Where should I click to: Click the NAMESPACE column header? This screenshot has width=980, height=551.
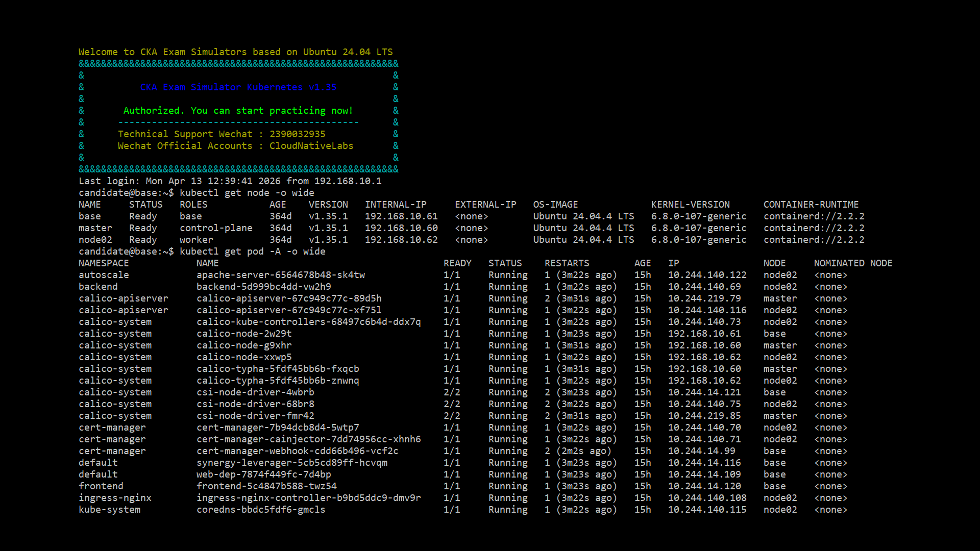(x=104, y=263)
